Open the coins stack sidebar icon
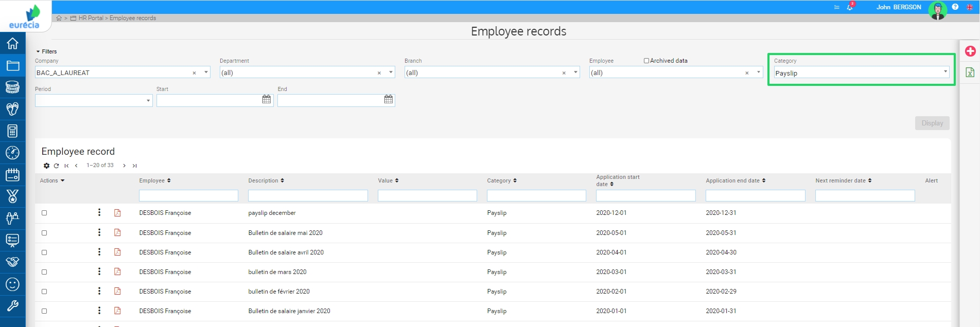Screen dimensions: 980x327 (x=12, y=87)
